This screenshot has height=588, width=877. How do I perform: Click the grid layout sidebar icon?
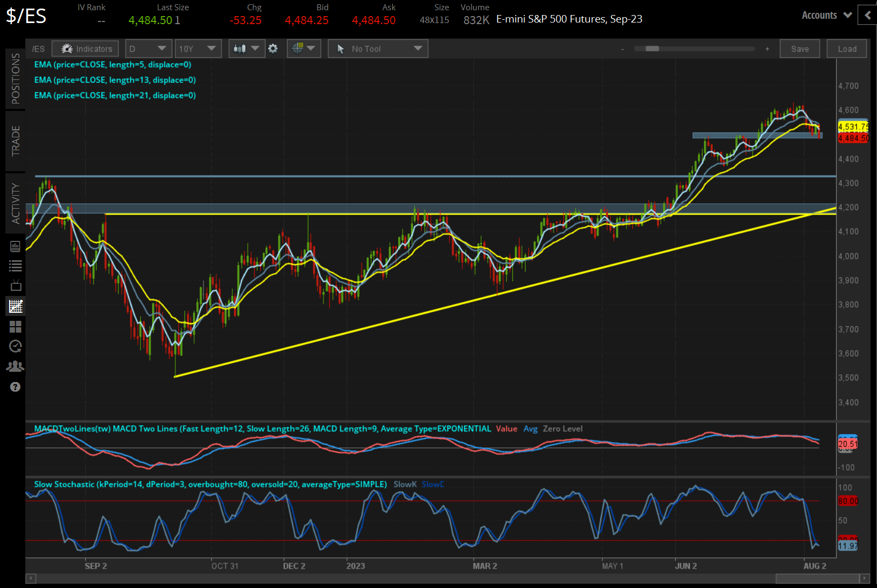(15, 327)
